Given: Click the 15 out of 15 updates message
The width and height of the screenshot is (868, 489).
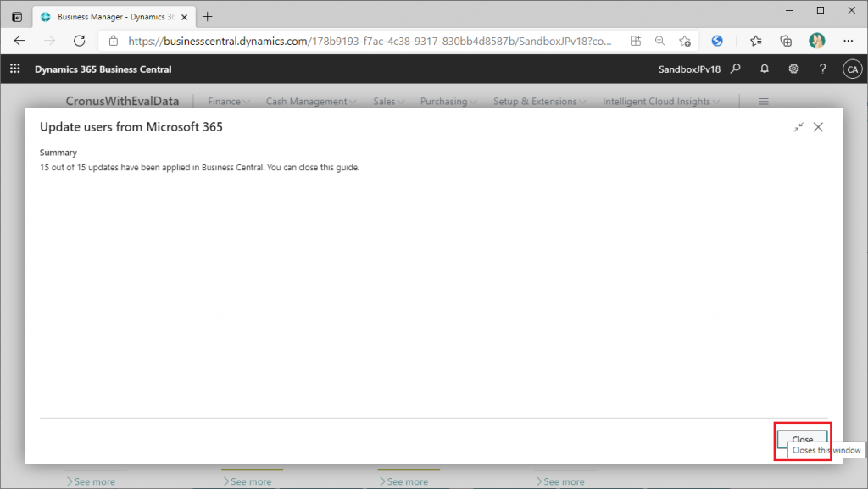Looking at the screenshot, I should [199, 167].
